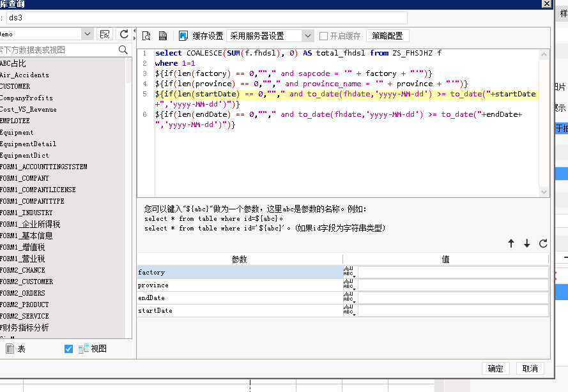Close the database query dialog
This screenshot has width=568, height=392.
pos(547,4)
